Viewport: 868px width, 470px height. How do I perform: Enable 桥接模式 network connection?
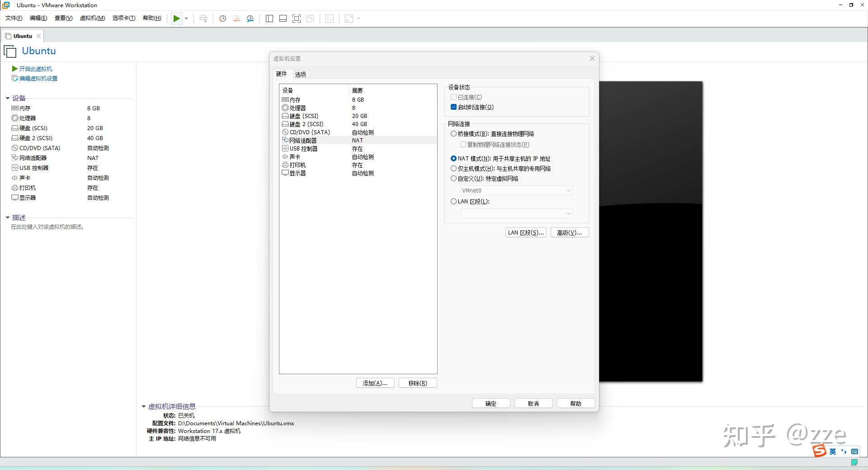(x=453, y=133)
